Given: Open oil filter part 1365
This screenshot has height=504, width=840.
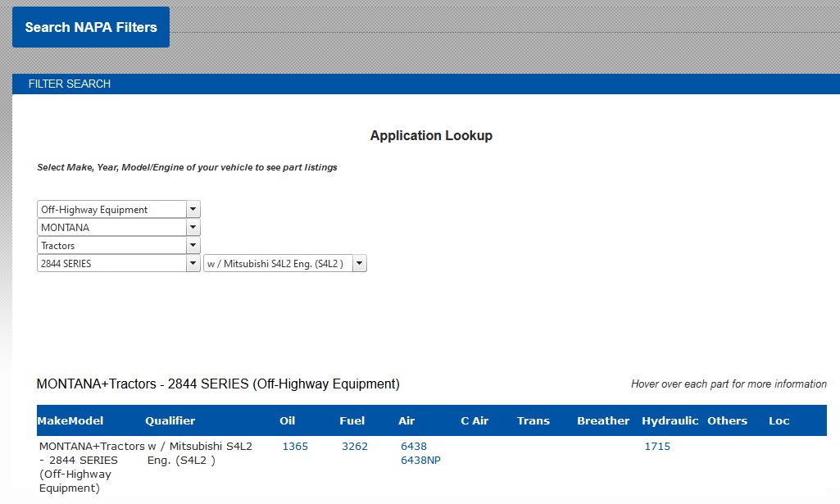Looking at the screenshot, I should pyautogui.click(x=295, y=446).
